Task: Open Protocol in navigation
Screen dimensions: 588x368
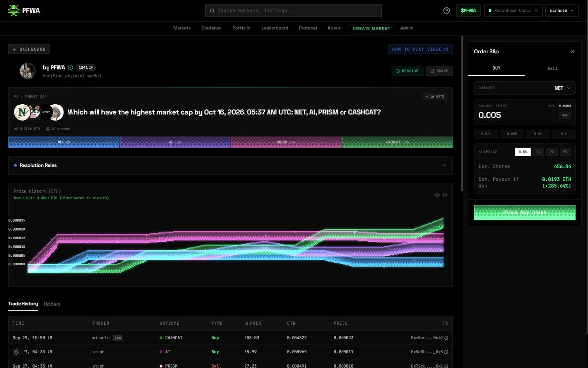Action: point(308,28)
